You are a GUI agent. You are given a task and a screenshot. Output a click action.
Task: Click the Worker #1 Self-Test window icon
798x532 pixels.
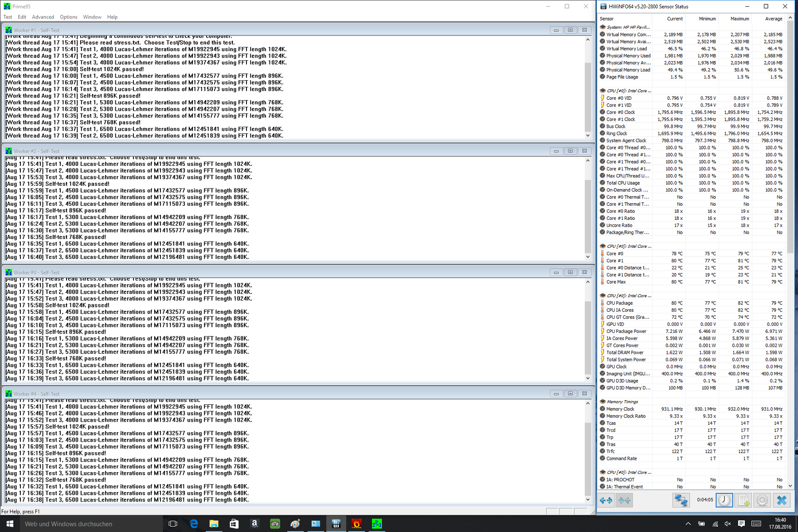(8, 30)
